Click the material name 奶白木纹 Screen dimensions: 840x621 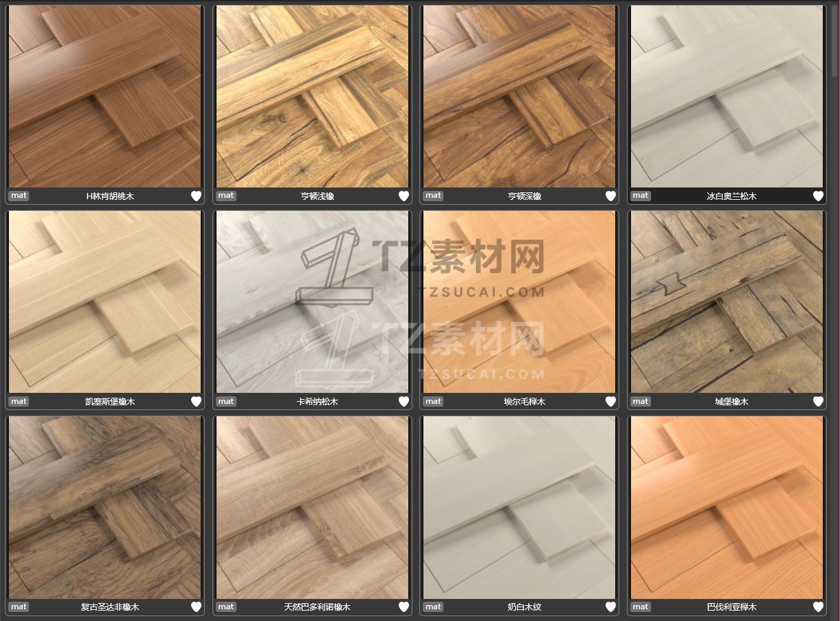pyautogui.click(x=524, y=607)
